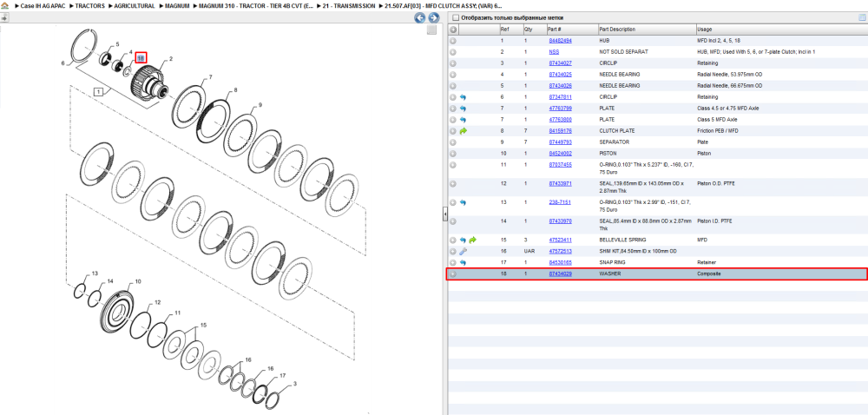The image size is (868, 415).
Task: Open part number link 84159176
Action: (560, 131)
